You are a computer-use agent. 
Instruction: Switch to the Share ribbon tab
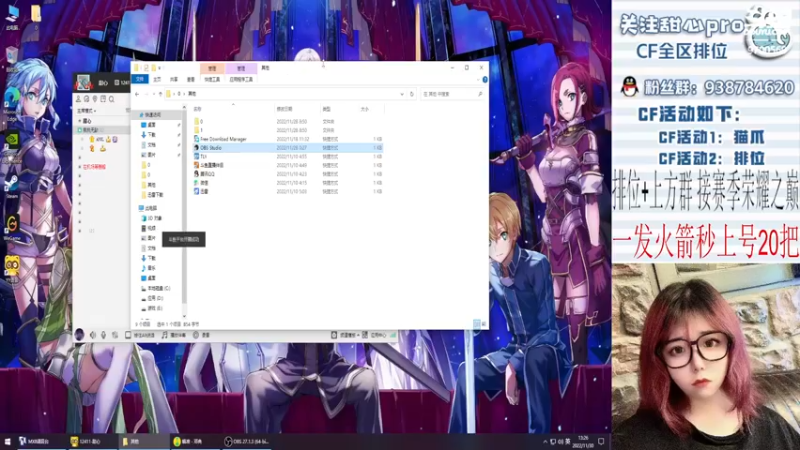coord(174,80)
